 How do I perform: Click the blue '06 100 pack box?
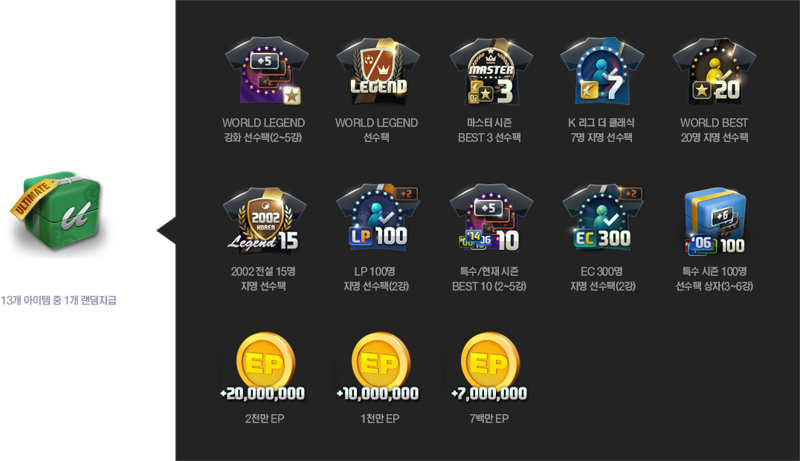click(715, 221)
